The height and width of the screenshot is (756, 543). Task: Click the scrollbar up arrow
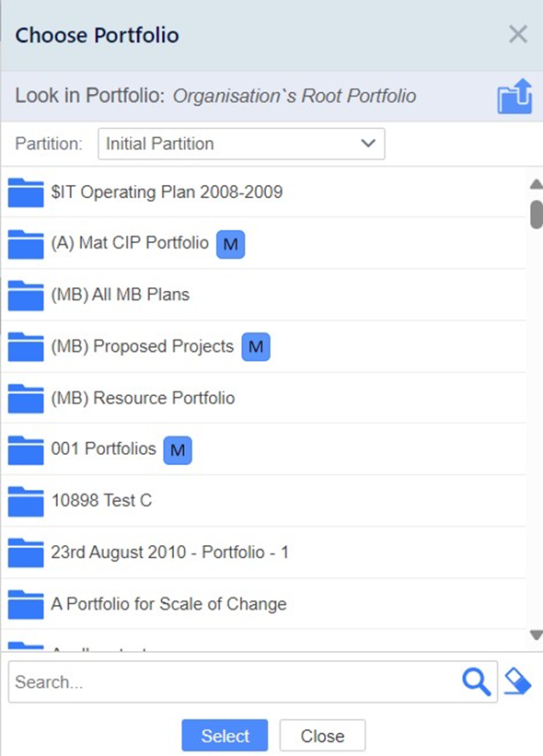pyautogui.click(x=536, y=184)
